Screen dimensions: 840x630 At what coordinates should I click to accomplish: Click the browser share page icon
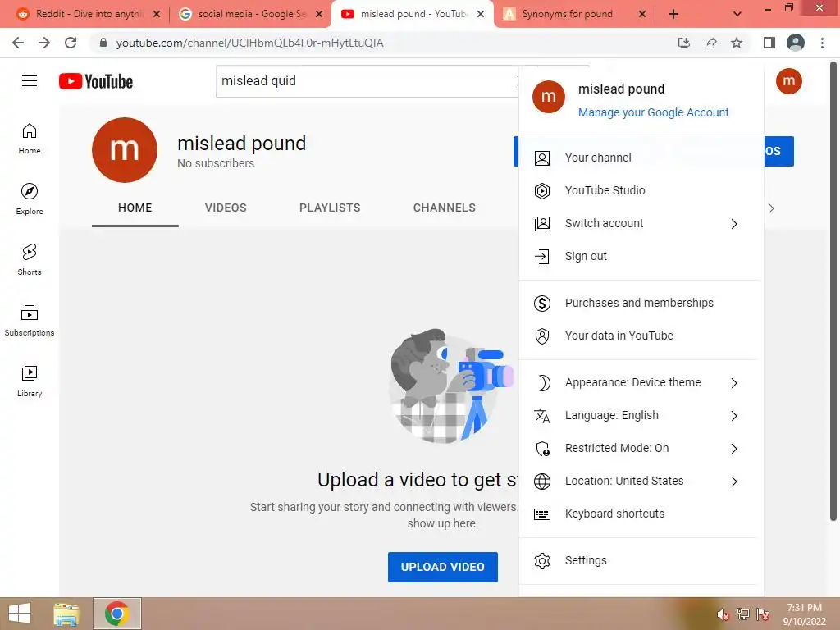pyautogui.click(x=710, y=43)
